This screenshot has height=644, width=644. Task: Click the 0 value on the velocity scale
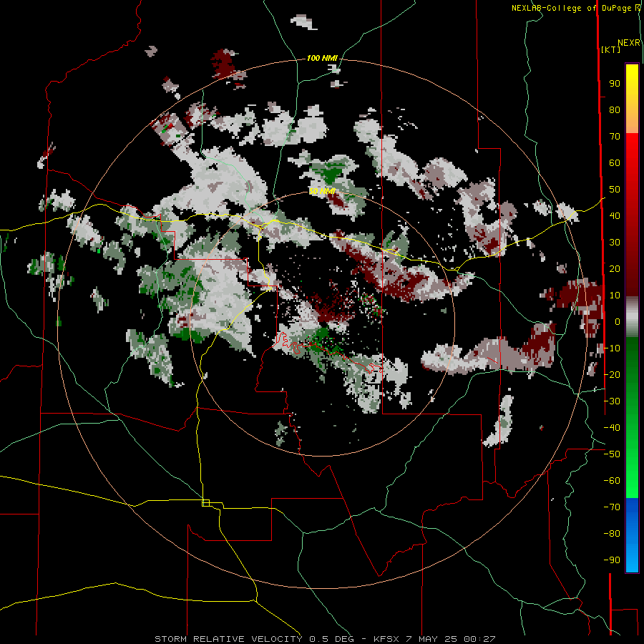[617, 322]
